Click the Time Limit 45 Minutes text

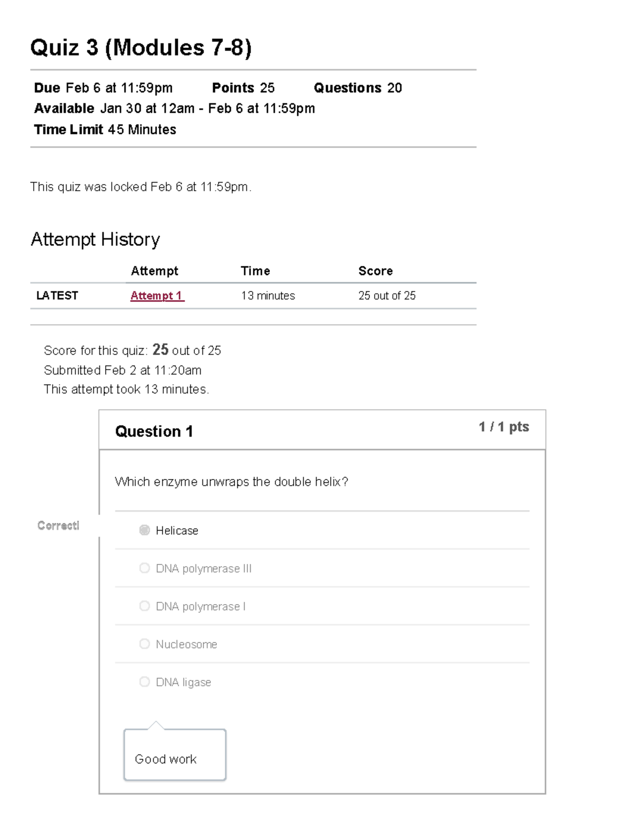(105, 130)
